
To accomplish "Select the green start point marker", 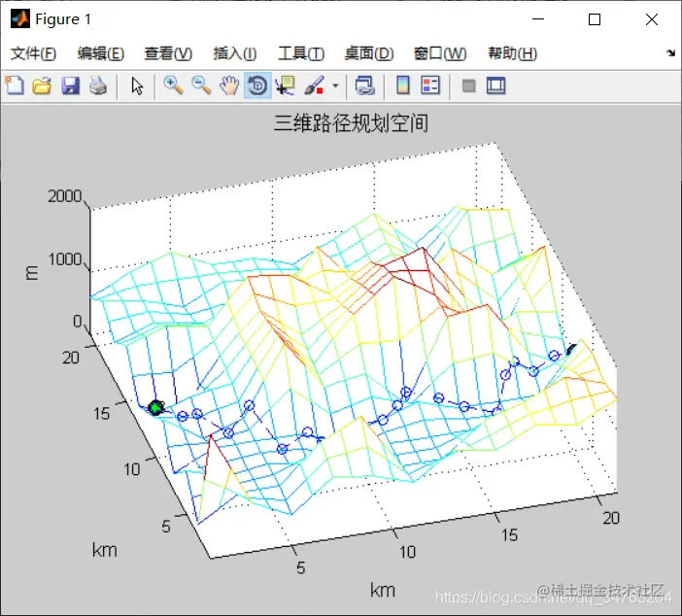I will click(155, 408).
